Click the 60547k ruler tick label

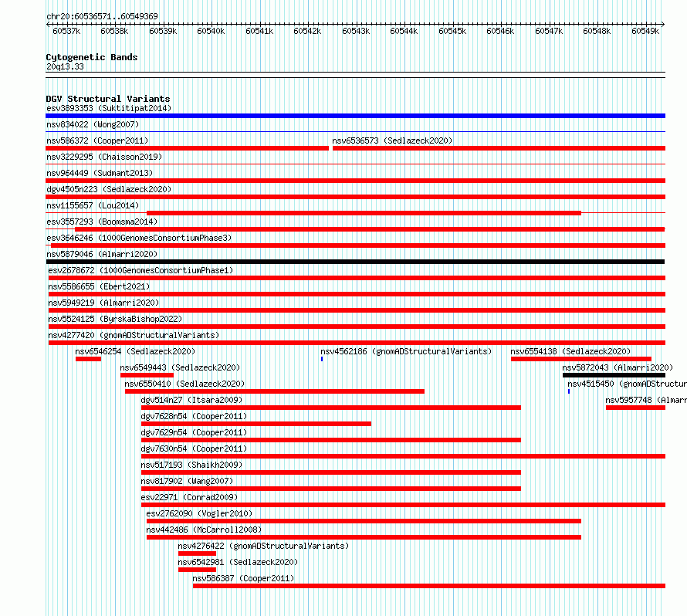pos(549,31)
